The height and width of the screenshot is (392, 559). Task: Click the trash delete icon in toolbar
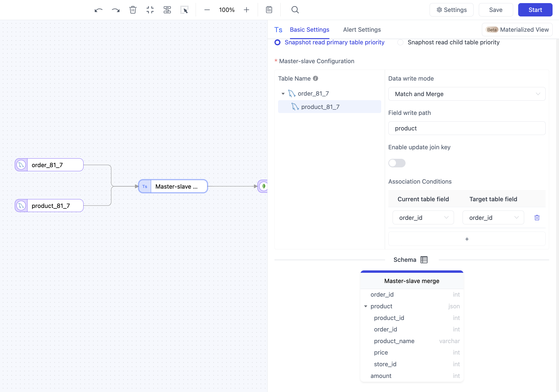pos(133,10)
